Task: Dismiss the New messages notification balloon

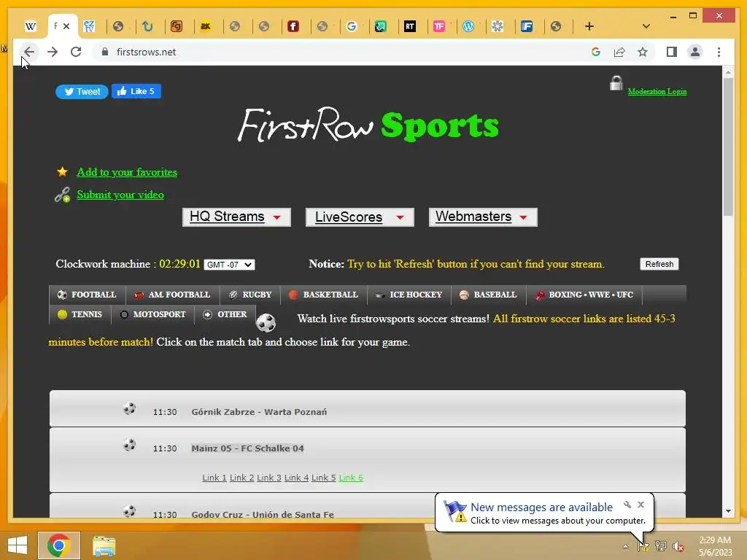Action: pos(640,505)
